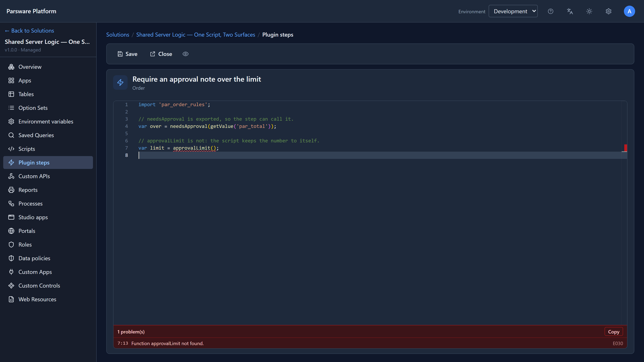Open the settings gear in header
The image size is (644, 362).
click(x=609, y=11)
